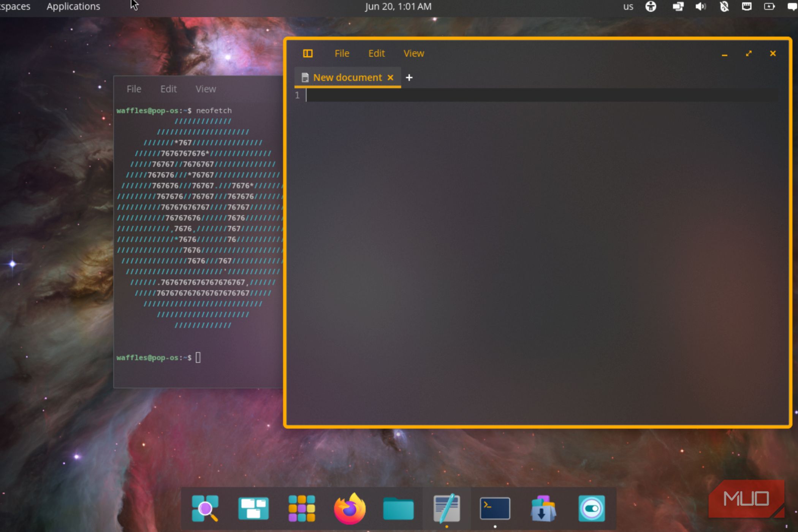Toggle the sidebar panel icon in text editor
Screen dimensions: 798x532
point(308,54)
